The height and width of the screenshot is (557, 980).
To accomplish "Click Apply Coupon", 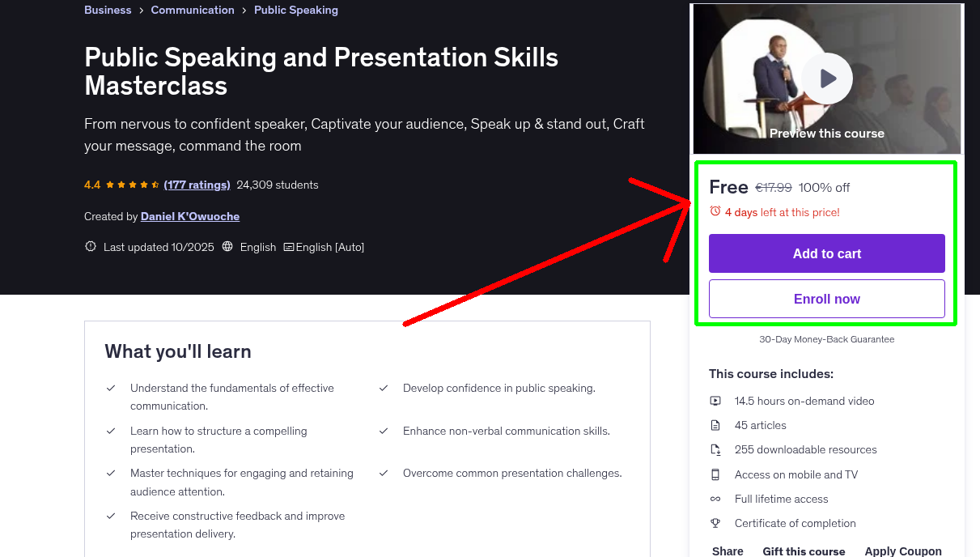I will [903, 551].
